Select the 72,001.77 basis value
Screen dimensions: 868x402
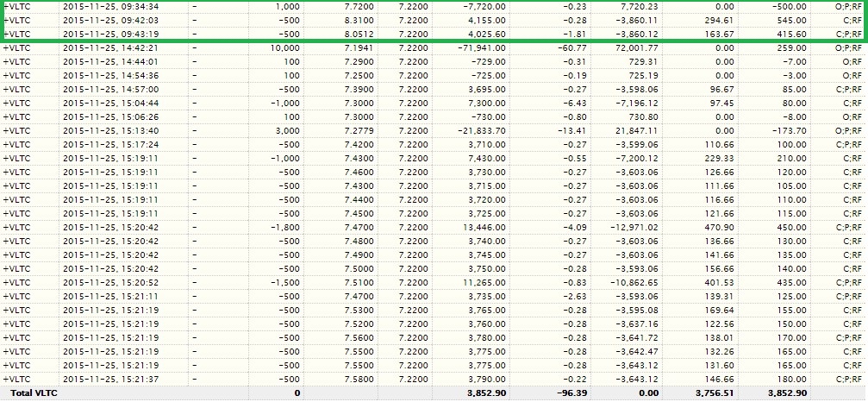pyautogui.click(x=635, y=47)
